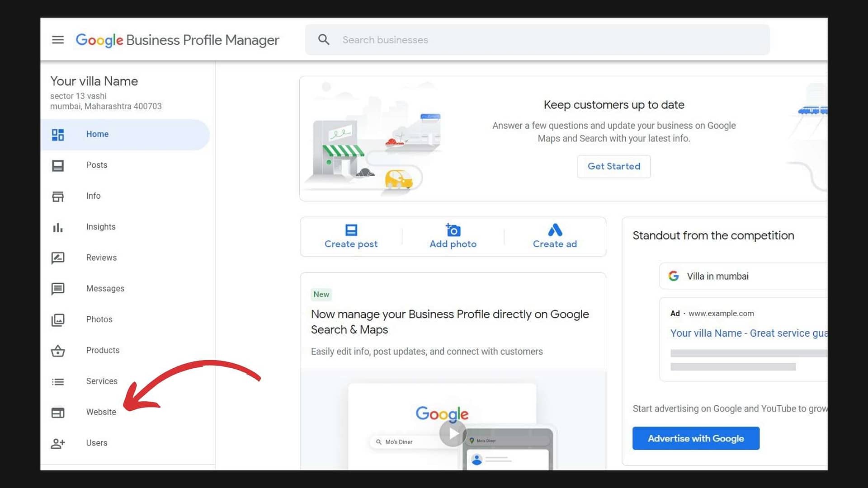Click the Products basket icon

tap(58, 351)
